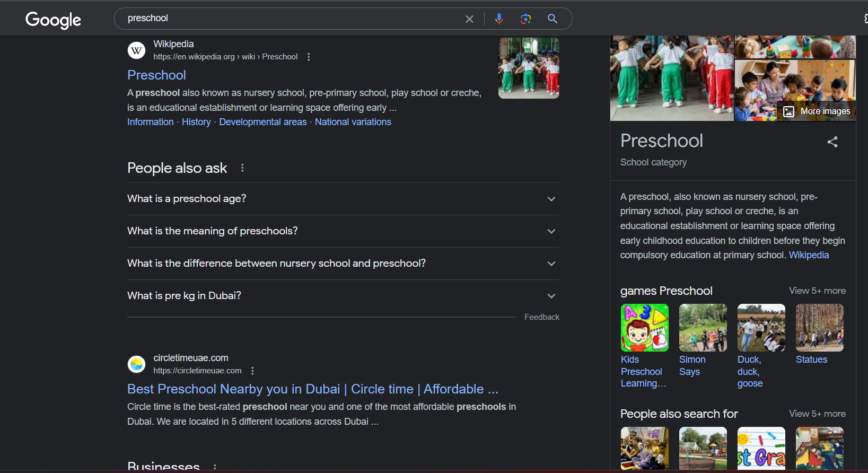
Task: Open playground thumbnail in People also search
Action: tap(703, 448)
